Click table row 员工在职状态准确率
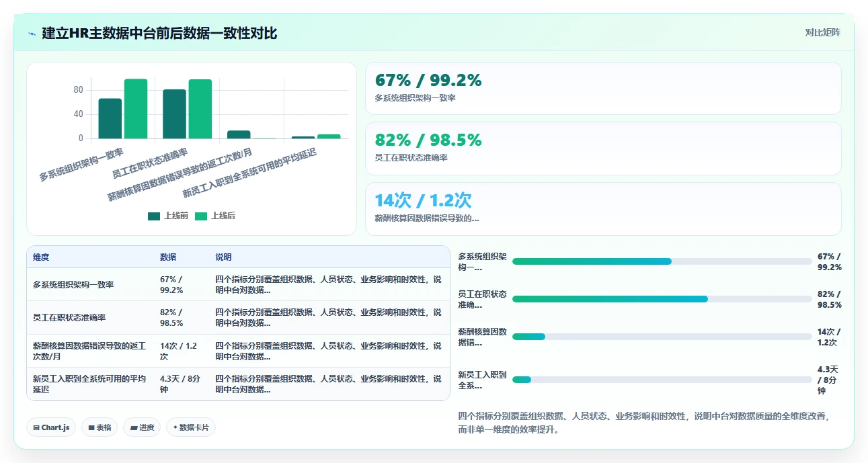868x463 pixels. 238,318
